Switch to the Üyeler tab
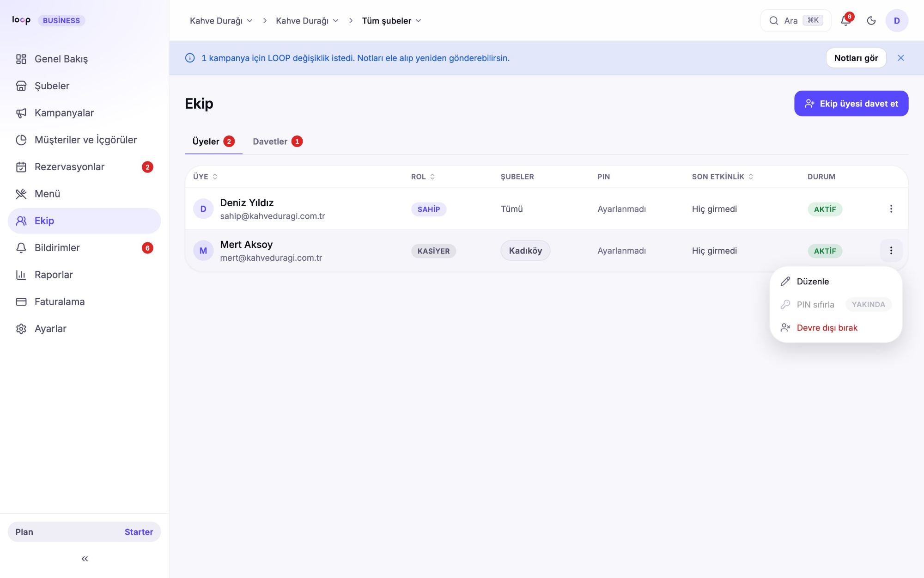 point(213,141)
